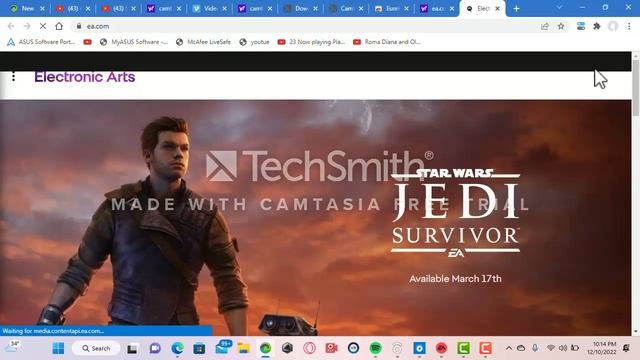Screen dimensions: 640x360
Task: Open Task View from taskbar
Action: pyautogui.click(x=132, y=349)
